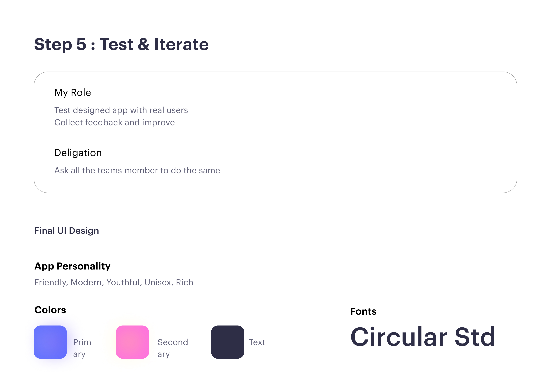Click the Final UI Design heading
The width and height of the screenshot is (560, 392).
click(66, 231)
